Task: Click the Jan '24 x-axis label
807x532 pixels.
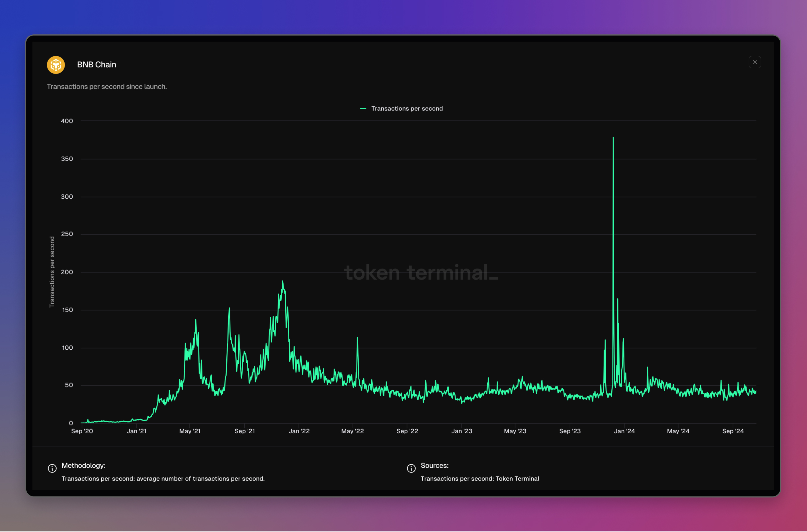Action: click(x=624, y=431)
